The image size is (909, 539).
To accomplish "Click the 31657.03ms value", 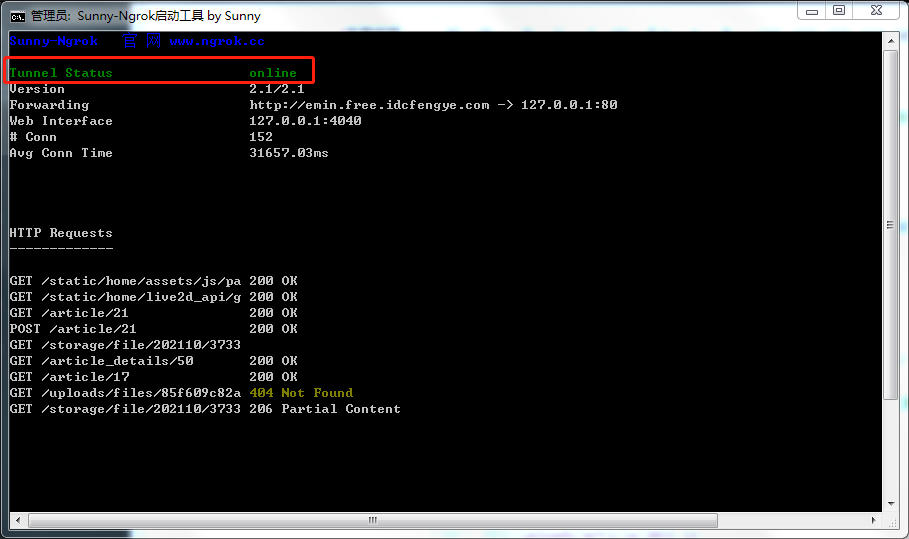I will click(289, 153).
